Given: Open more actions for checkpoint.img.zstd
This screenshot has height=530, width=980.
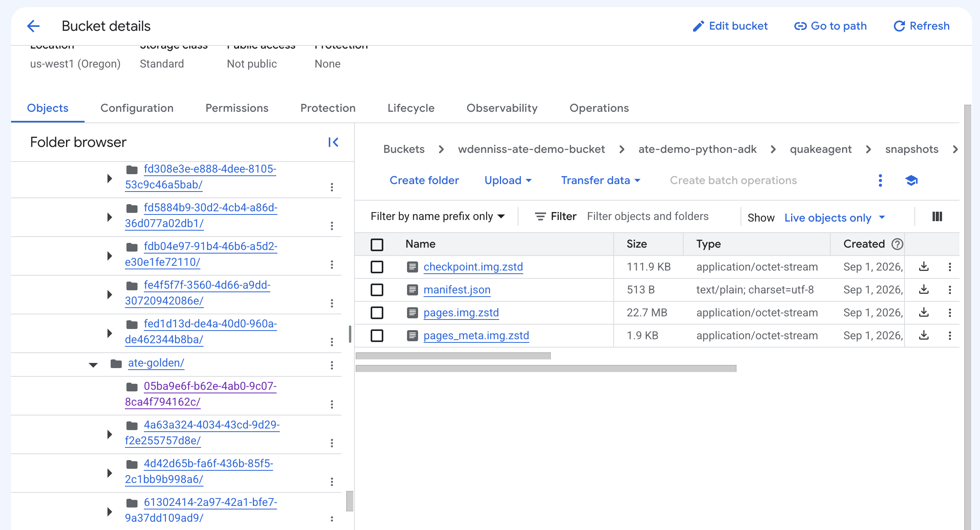Looking at the screenshot, I should (950, 267).
